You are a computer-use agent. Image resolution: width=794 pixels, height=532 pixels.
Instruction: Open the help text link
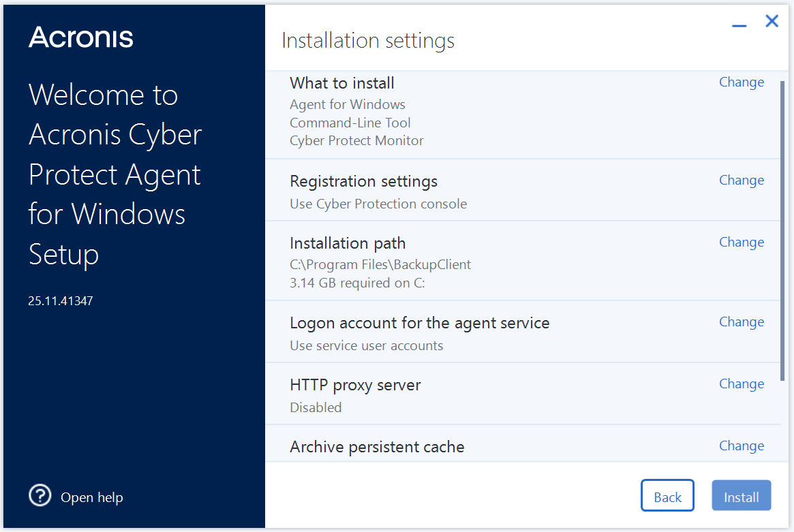[x=92, y=498]
